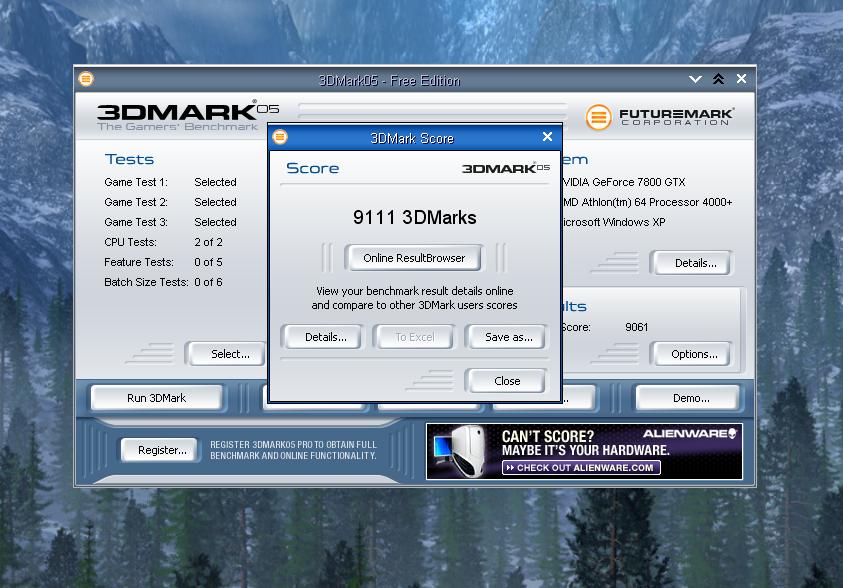Open the Online ResultBrowser
Image resolution: width=843 pixels, height=588 pixels.
[414, 258]
